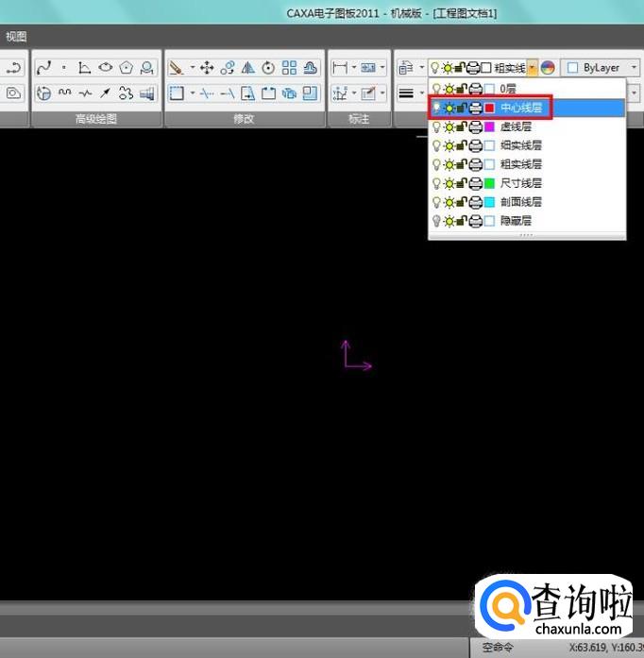This screenshot has height=658, width=644.
Task: Toggle lightbulb visibility of 虚线层
Action: 436,127
